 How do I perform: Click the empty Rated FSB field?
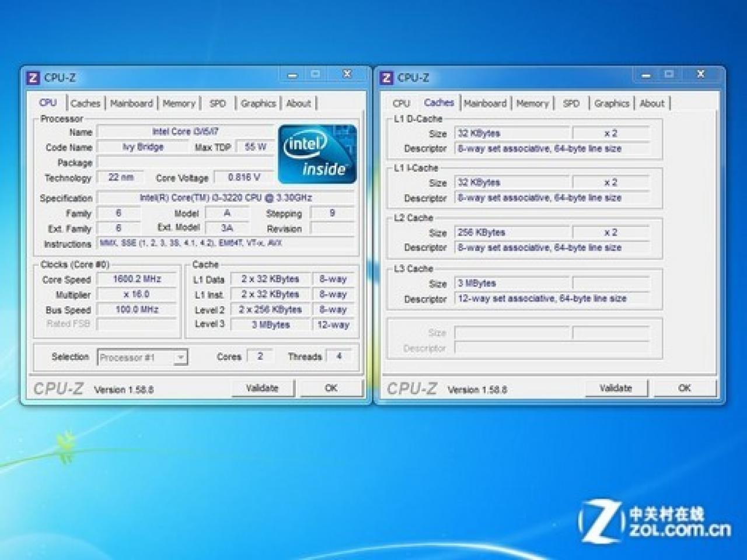137,324
